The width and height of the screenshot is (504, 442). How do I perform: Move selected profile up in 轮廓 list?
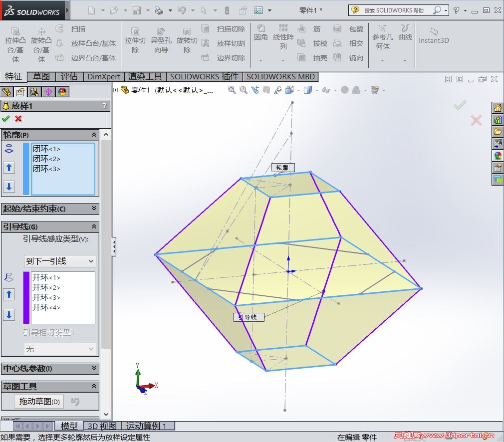pos(9,168)
